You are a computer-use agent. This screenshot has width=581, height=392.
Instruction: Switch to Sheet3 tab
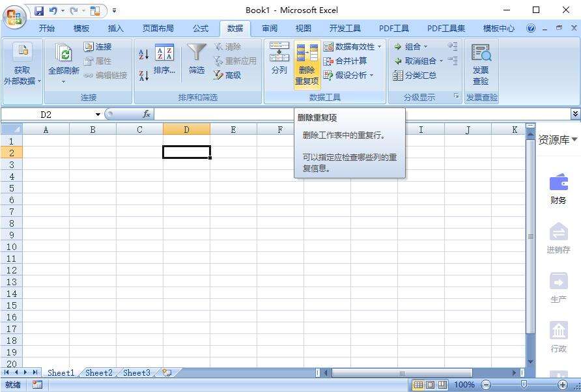point(137,372)
